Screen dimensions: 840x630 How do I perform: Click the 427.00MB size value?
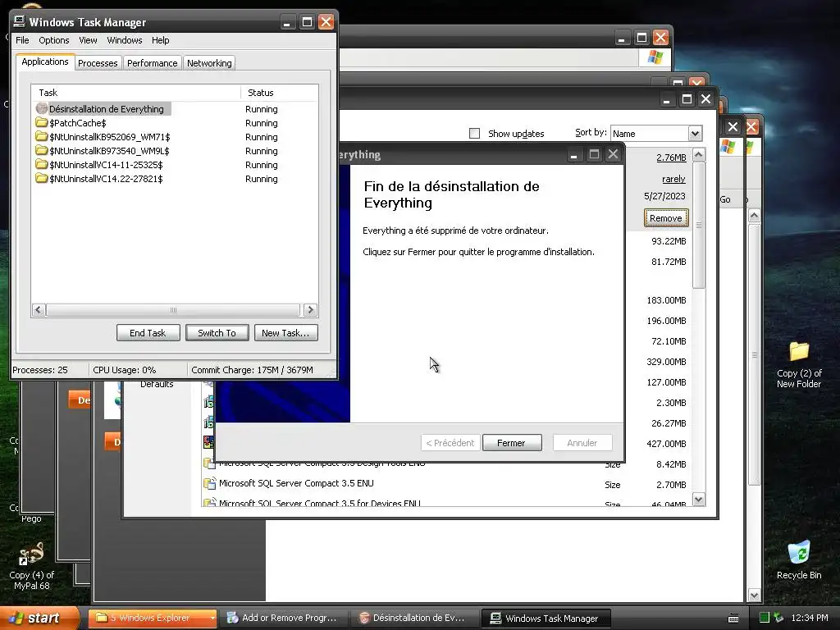pyautogui.click(x=666, y=444)
